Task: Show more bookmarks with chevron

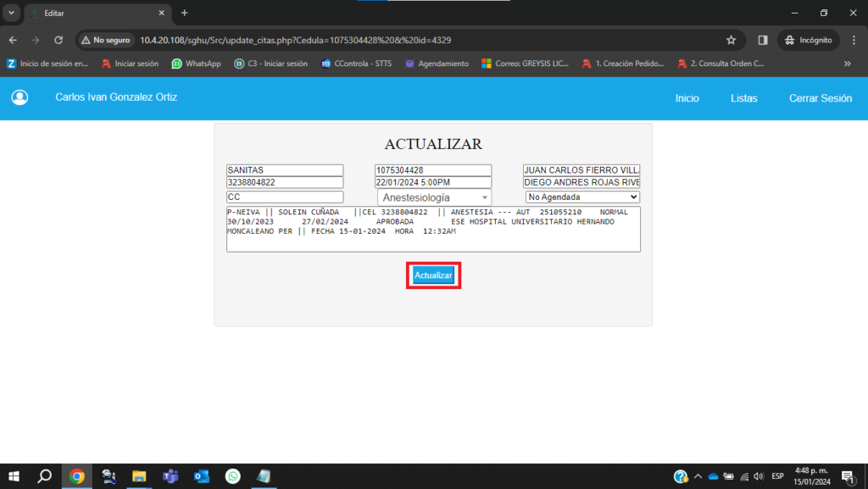Action: [x=847, y=64]
